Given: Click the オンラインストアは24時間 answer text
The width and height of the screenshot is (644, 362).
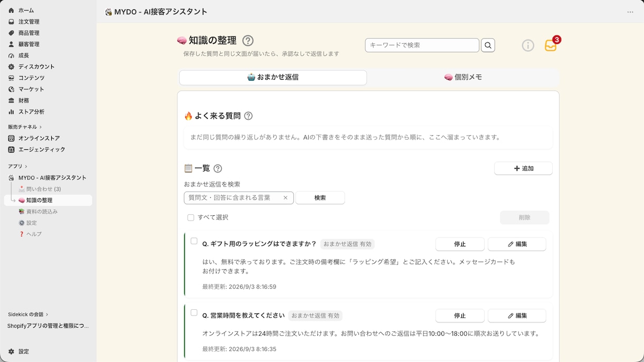Looking at the screenshot, I should coord(371,334).
